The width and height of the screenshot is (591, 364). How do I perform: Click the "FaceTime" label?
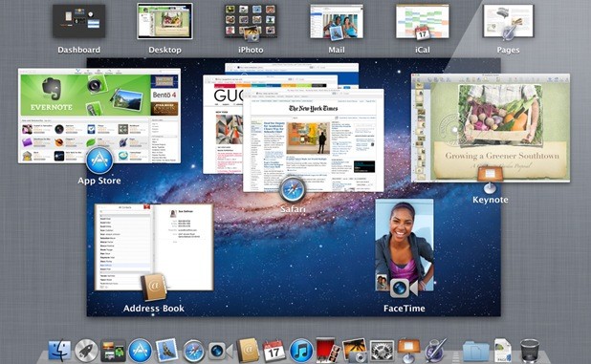pyautogui.click(x=405, y=309)
